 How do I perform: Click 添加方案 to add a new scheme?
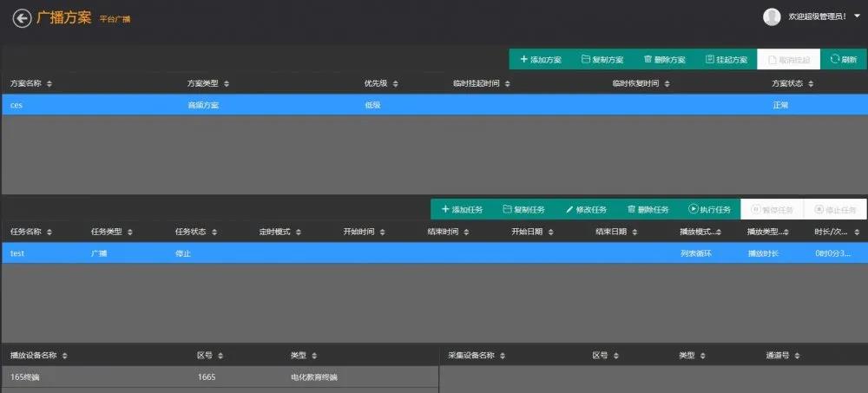(x=540, y=60)
